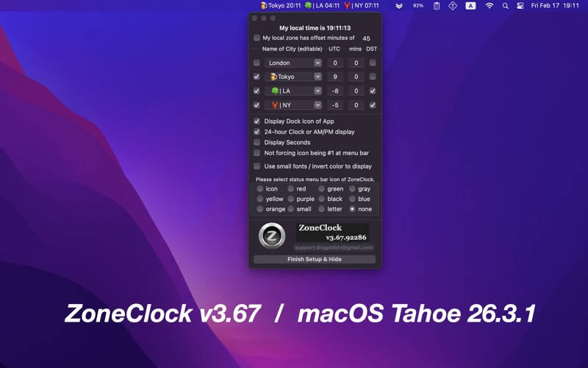The image size is (588, 368).
Task: Select the yellow menu bar icon option
Action: point(260,199)
